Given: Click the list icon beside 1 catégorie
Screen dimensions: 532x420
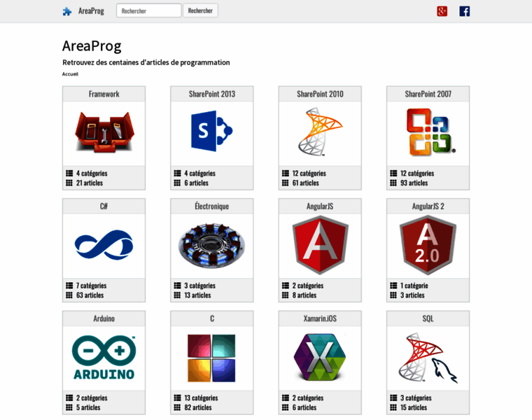Looking at the screenshot, I should pyautogui.click(x=393, y=286).
